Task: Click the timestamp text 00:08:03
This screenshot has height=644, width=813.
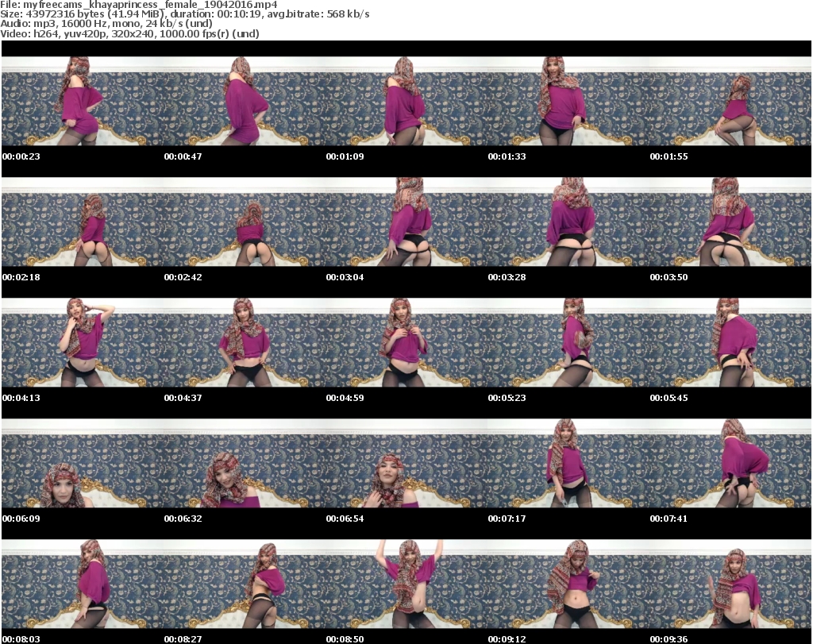Action: pyautogui.click(x=21, y=639)
